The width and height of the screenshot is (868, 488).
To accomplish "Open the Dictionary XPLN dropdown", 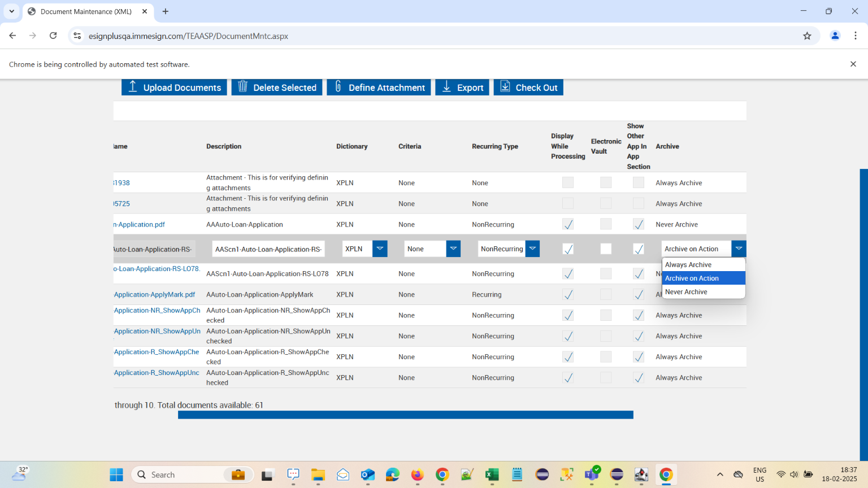I will [380, 249].
